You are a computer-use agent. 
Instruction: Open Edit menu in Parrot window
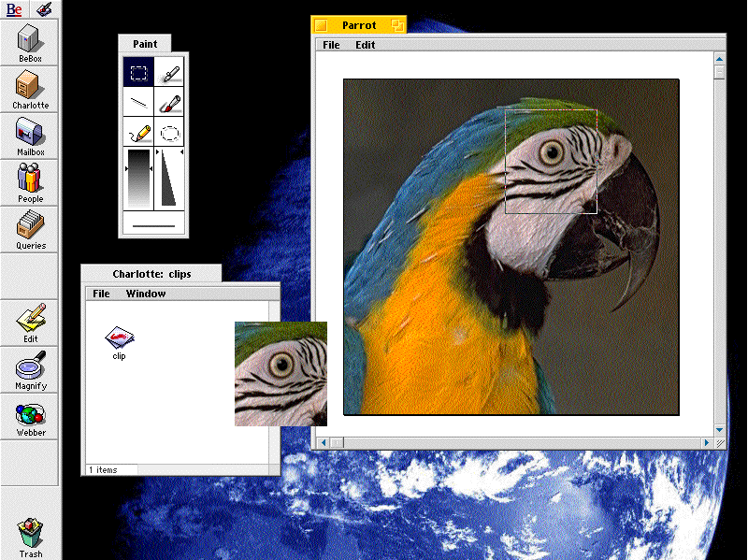click(x=365, y=45)
